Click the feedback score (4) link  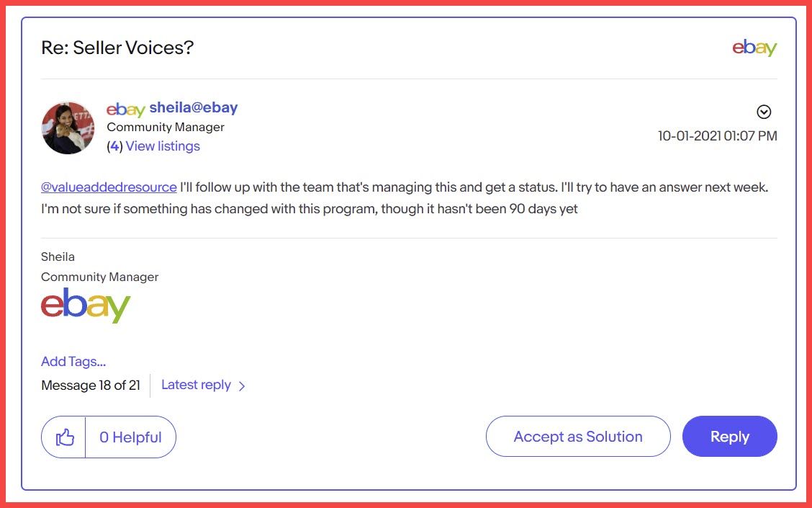click(114, 146)
